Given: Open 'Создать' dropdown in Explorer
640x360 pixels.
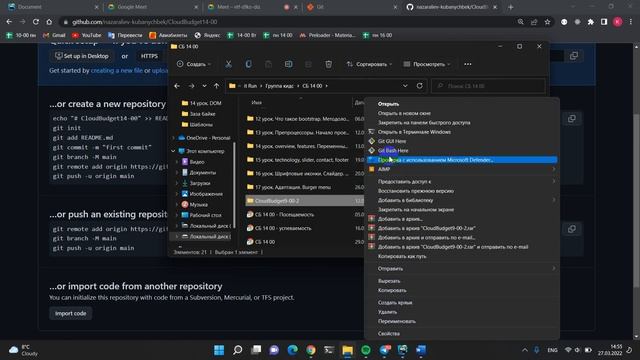Looking at the screenshot, I should coord(193,64).
